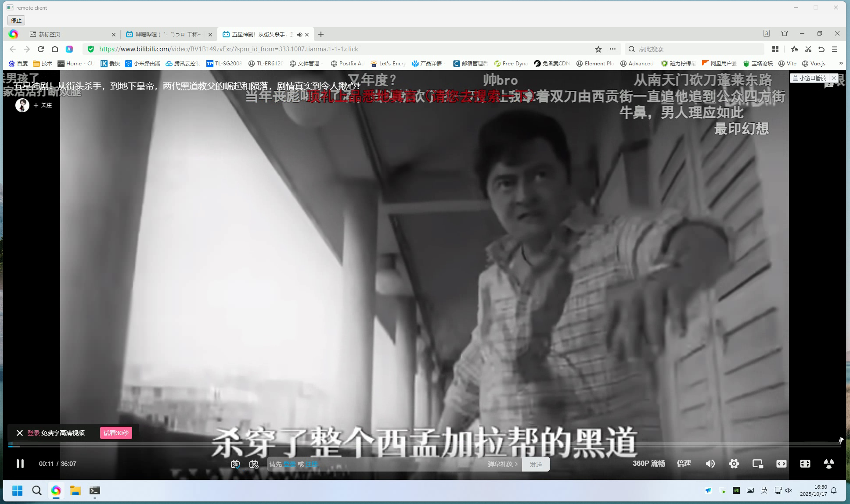
Task: Expand 弹幕礼仪 danmaku etiquette
Action: (x=502, y=464)
